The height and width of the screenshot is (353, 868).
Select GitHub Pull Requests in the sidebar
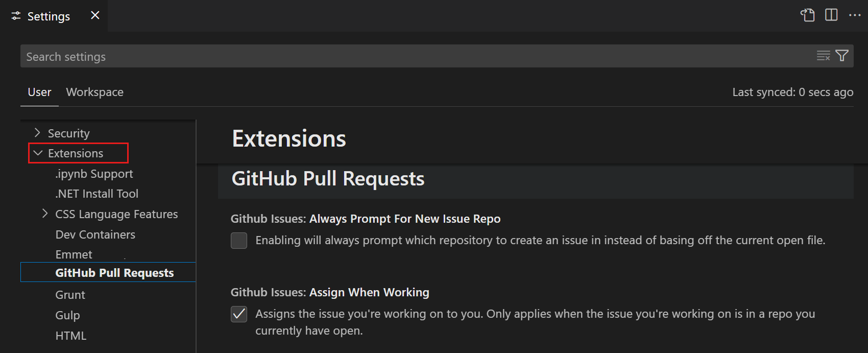(x=114, y=272)
